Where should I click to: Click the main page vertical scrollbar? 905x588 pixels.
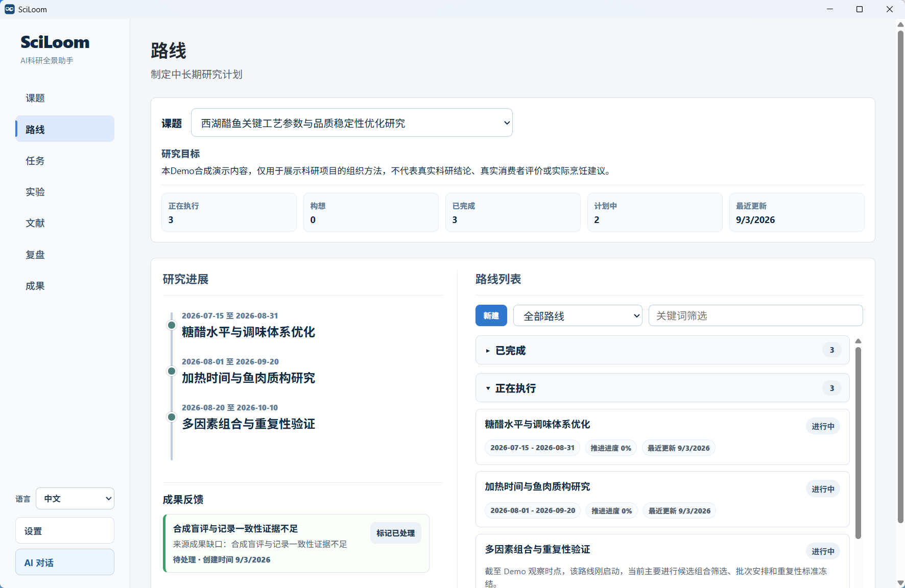pos(900,276)
